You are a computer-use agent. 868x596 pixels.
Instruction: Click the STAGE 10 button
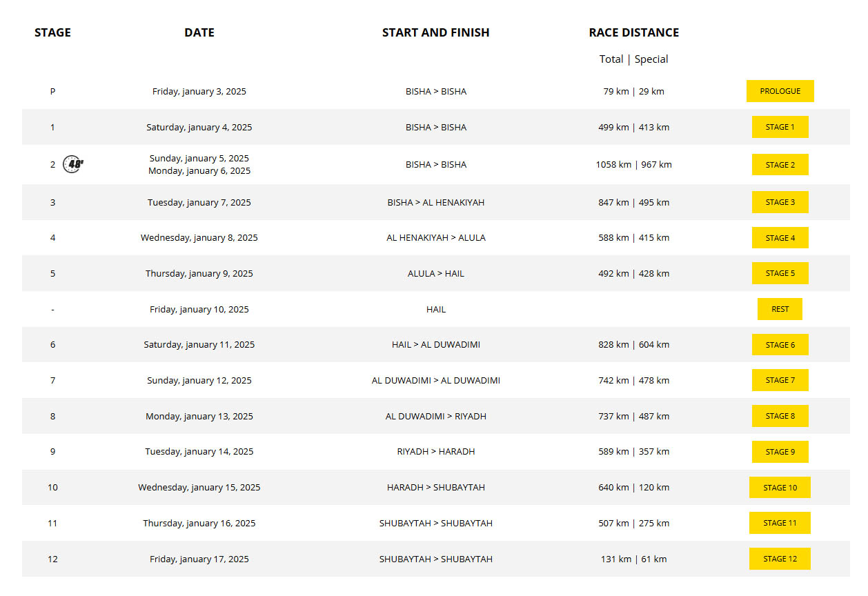coord(780,488)
